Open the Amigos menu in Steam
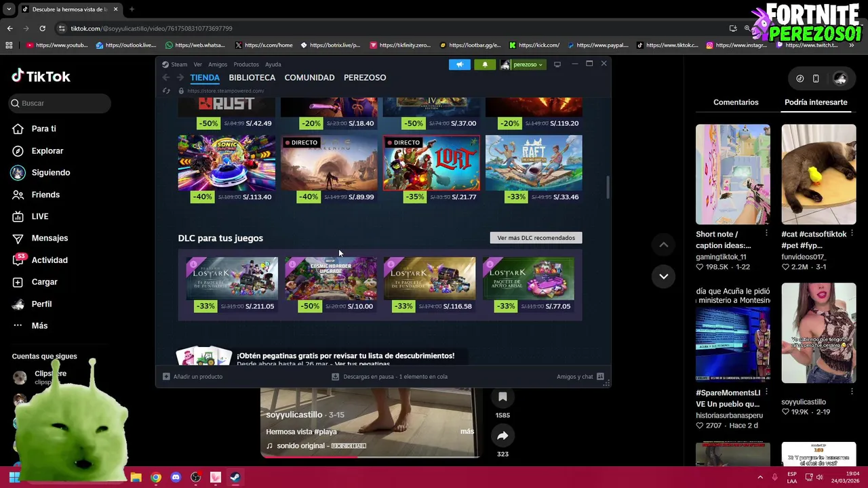868x488 pixels. click(x=218, y=64)
